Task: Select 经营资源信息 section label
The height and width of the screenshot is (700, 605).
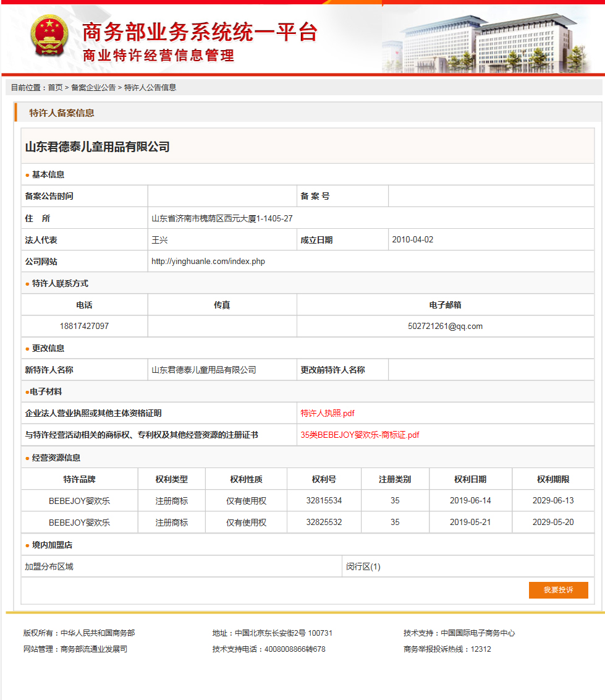Action: pos(56,458)
